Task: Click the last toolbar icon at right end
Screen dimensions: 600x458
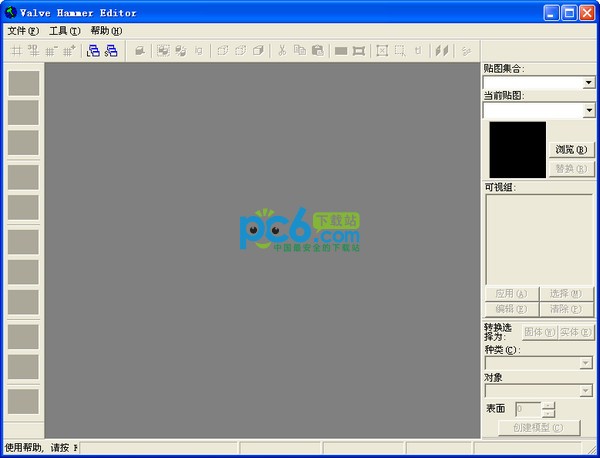Action: (466, 51)
